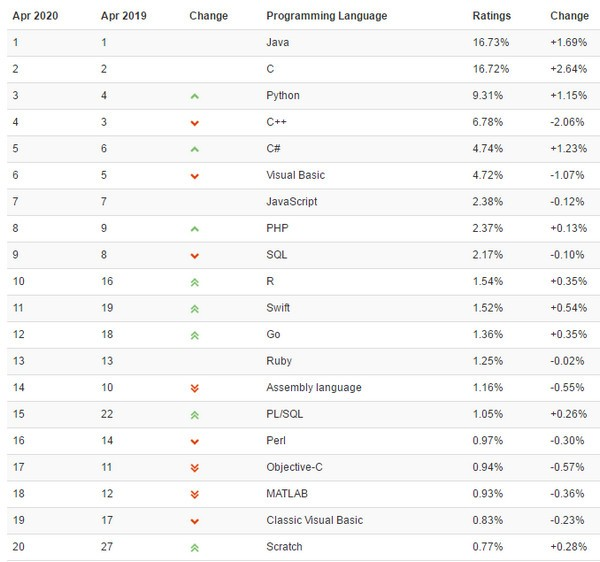The image size is (600, 562).
Task: Click the double red arrow next to Objective-C
Action: coord(194,468)
